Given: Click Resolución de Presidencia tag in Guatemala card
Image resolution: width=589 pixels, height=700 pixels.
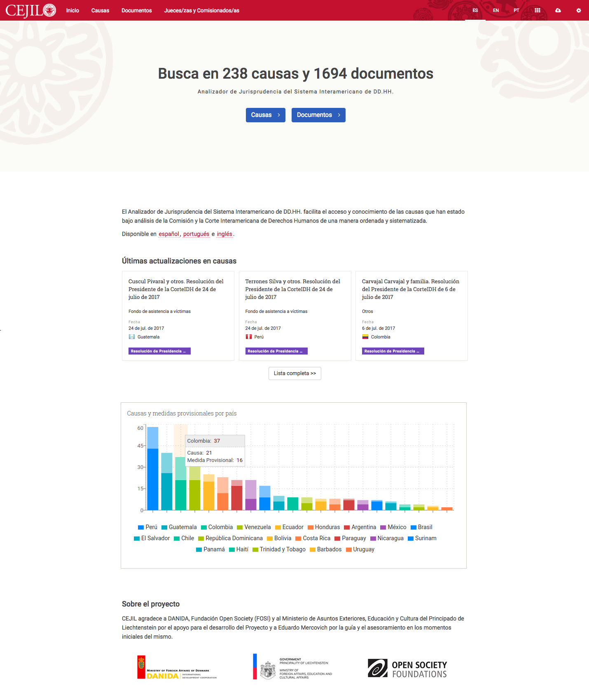Looking at the screenshot, I should [159, 351].
